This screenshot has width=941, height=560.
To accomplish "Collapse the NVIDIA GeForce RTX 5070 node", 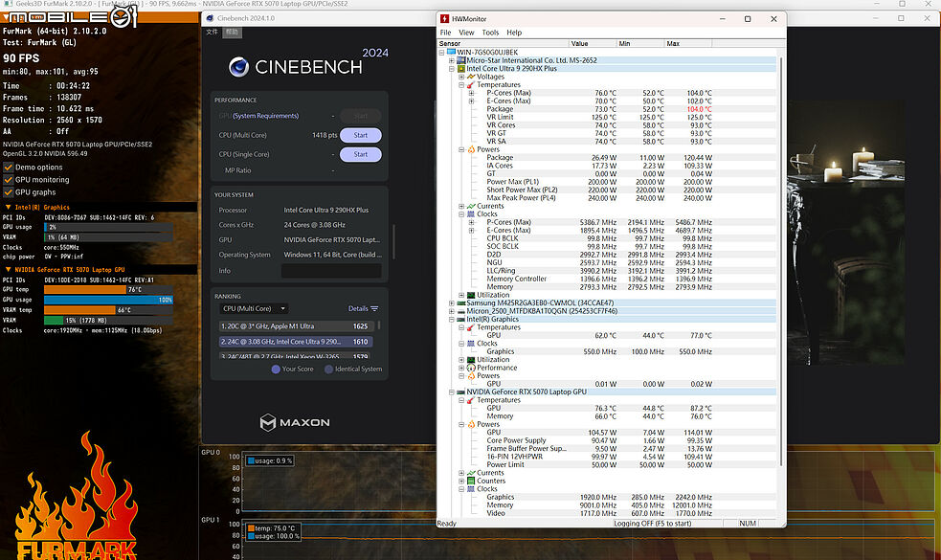I will [451, 392].
